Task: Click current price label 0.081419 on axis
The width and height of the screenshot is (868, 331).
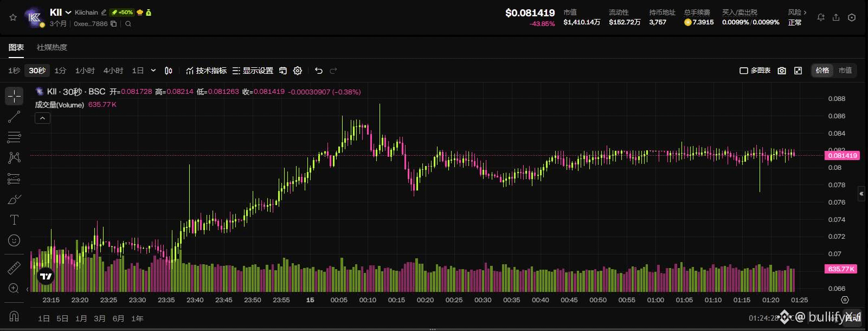Action: (842, 156)
